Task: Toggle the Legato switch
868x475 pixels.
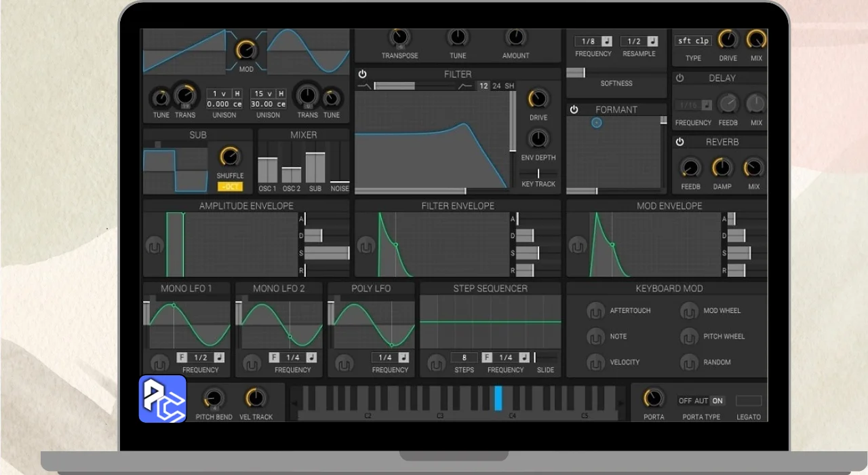Action: click(749, 401)
